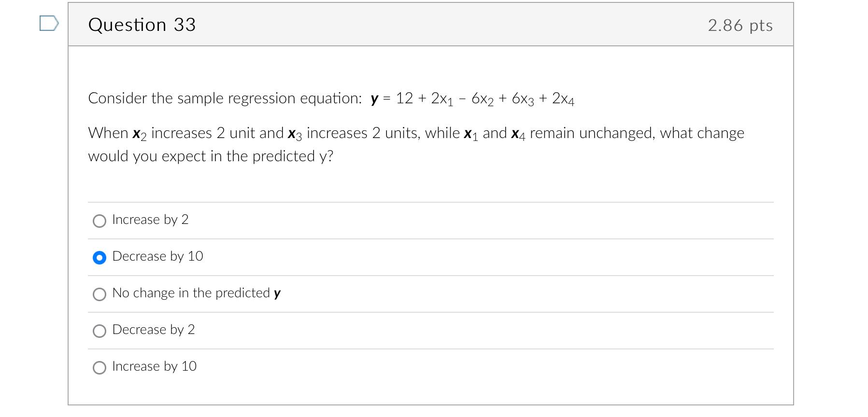The height and width of the screenshot is (417, 868).
Task: Click the filled radio next to Decrease by 10
Action: point(99,258)
